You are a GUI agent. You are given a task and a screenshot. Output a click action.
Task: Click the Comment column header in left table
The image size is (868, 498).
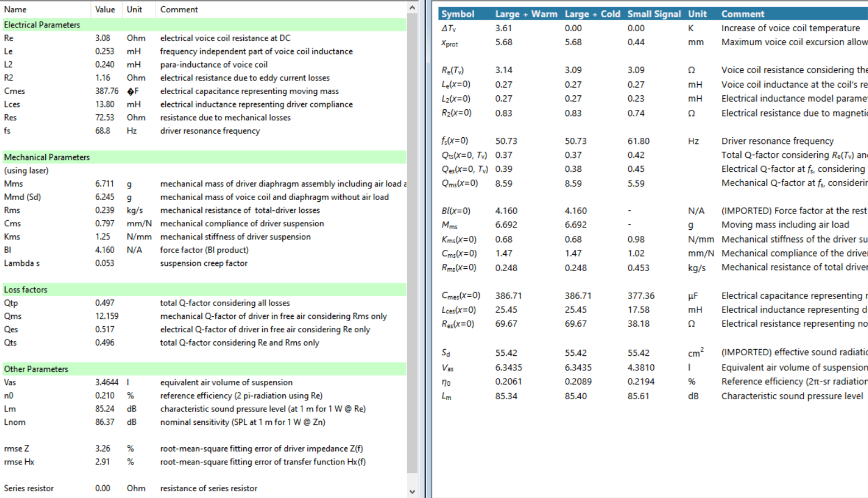[x=179, y=9]
